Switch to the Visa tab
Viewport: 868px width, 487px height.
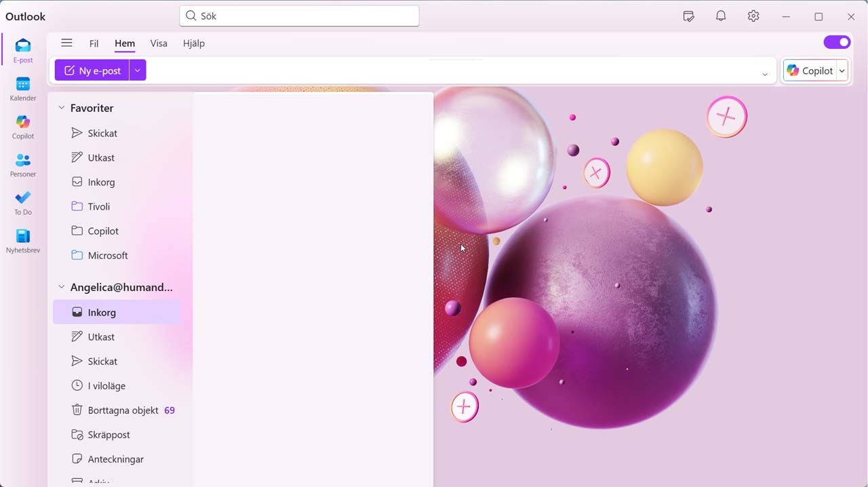pyautogui.click(x=159, y=43)
